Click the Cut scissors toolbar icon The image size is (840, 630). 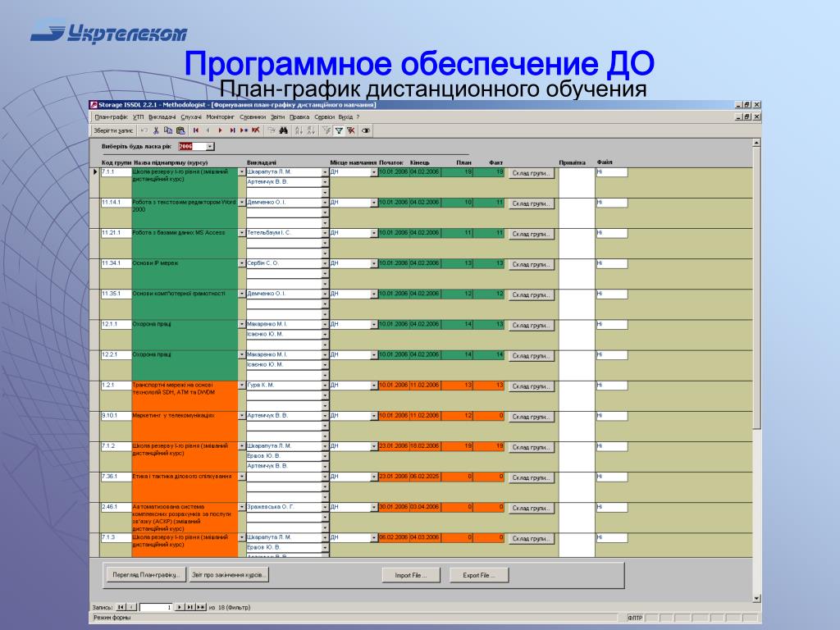click(x=156, y=130)
